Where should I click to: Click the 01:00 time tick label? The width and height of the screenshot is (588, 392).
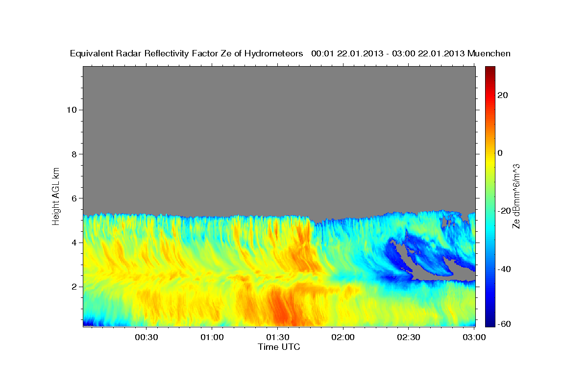(212, 337)
